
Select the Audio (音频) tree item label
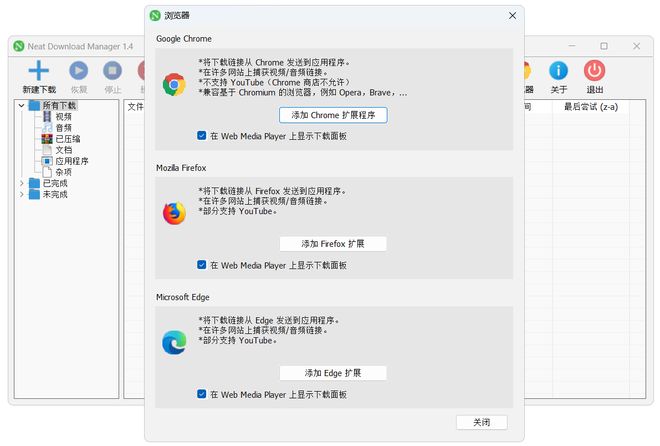64,127
